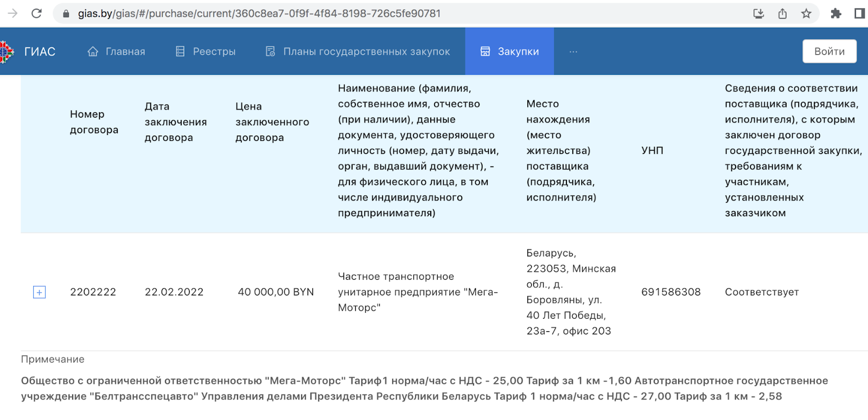The image size is (868, 420).
Task: Click the Номер договора column header
Action: 94,122
